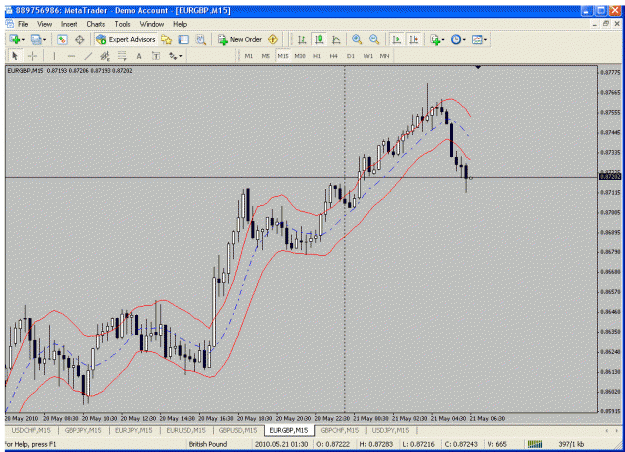Image resolution: width=625 pixels, height=452 pixels.
Task: Select the text label (T) tool
Action: (x=156, y=56)
